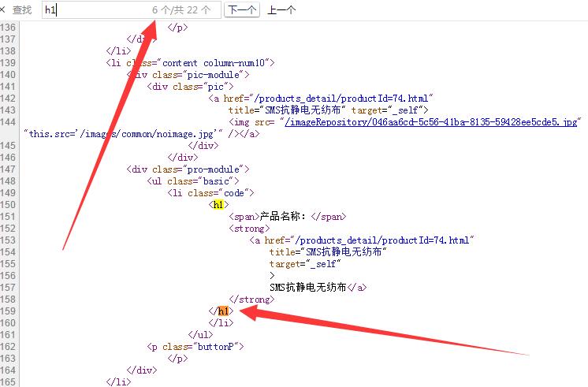
Task: Click li class code line
Action: click(210, 193)
